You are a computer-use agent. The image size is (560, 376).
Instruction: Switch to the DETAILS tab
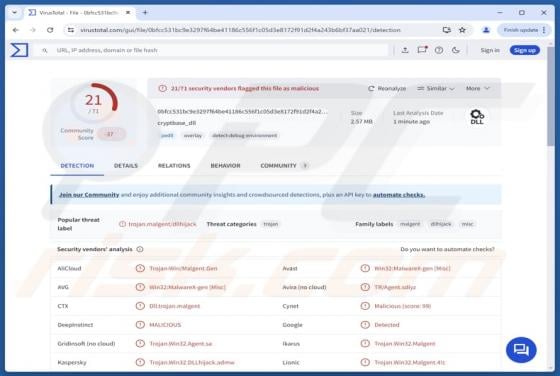[126, 166]
